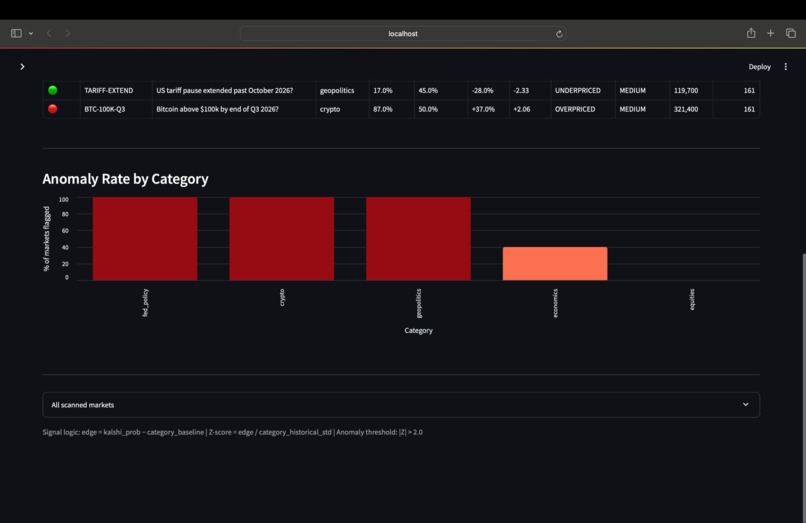The image size is (806, 523).
Task: Click the red indicator in BTC-100K-Q3 row
Action: click(52, 109)
